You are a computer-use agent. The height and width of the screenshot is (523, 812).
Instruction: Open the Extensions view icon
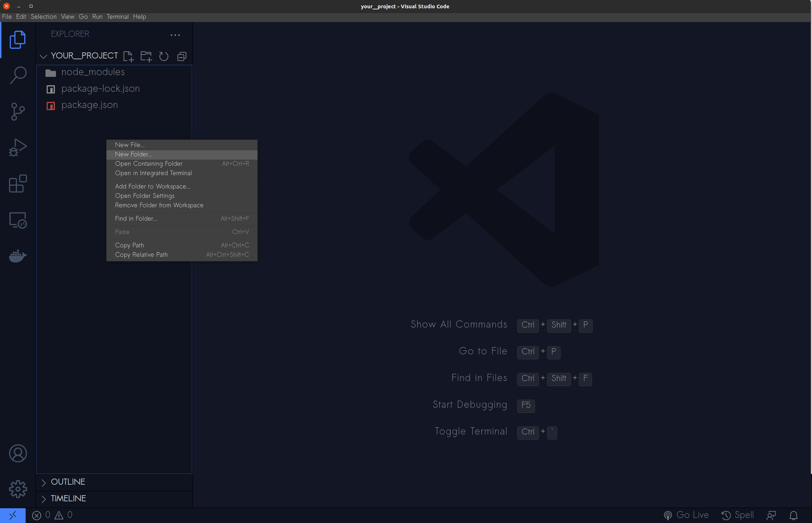(18, 184)
